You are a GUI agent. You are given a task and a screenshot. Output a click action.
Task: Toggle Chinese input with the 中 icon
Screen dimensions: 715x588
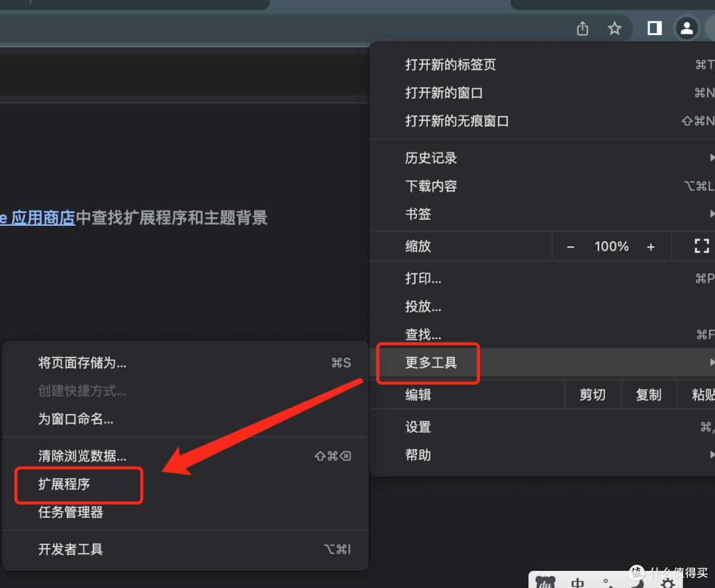(x=576, y=583)
